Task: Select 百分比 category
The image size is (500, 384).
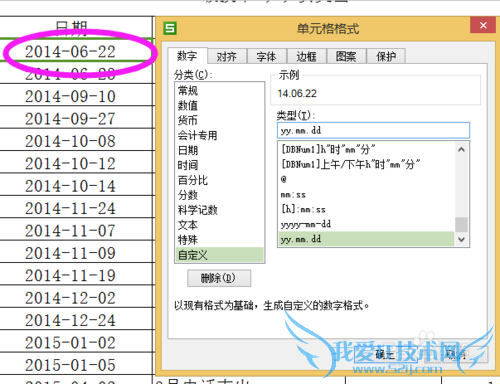Action: coord(219,180)
